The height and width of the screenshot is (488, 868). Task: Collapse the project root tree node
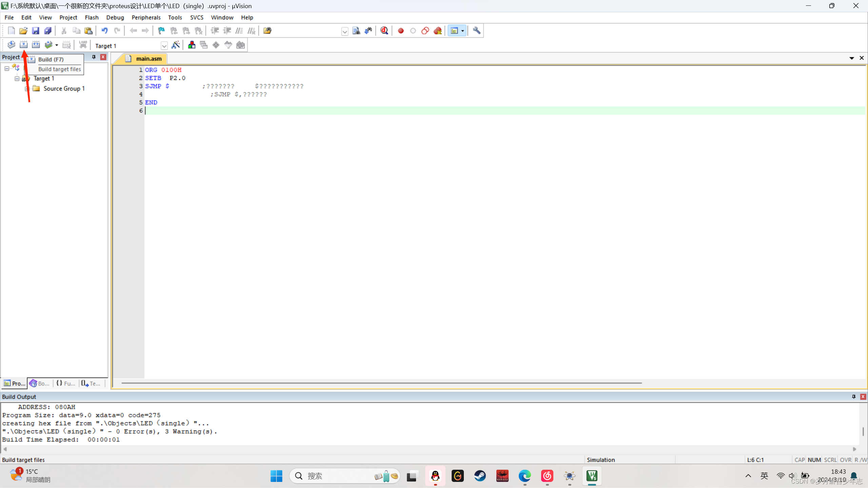tap(7, 68)
